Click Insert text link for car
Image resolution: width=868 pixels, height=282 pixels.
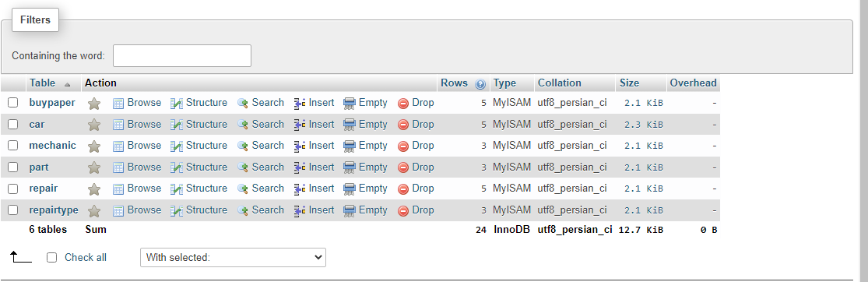tap(322, 124)
